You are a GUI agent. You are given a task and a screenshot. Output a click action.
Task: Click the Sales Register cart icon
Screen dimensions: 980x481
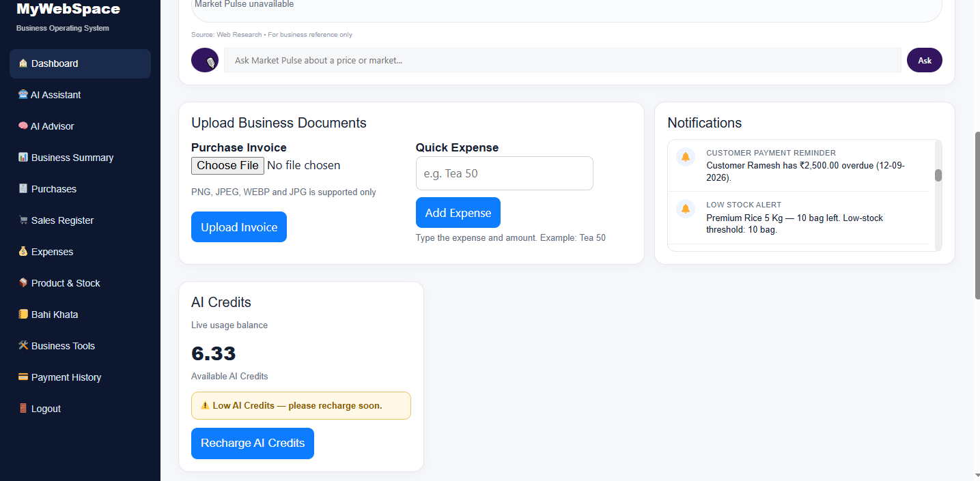[23, 220]
